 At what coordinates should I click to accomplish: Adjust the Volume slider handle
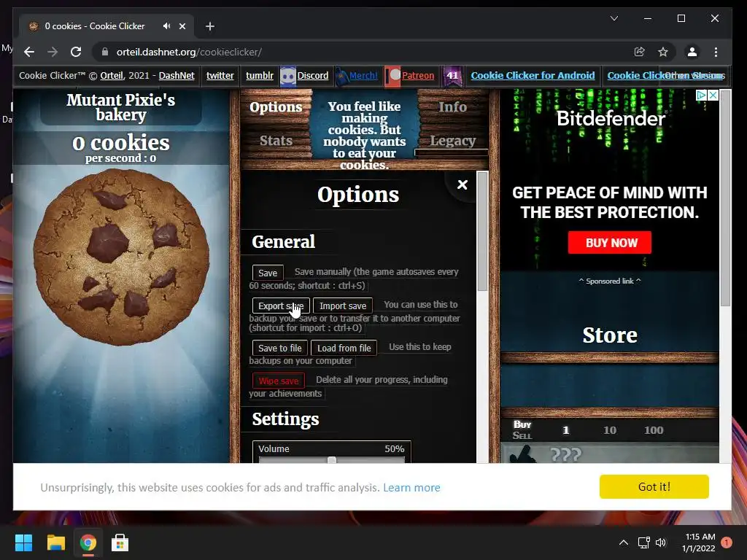click(x=332, y=461)
